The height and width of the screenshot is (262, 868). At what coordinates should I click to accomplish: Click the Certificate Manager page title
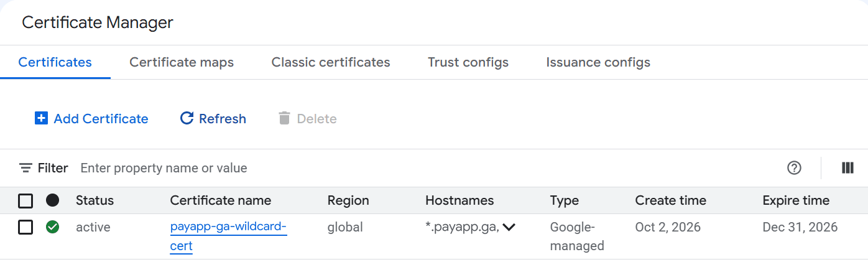tap(98, 22)
